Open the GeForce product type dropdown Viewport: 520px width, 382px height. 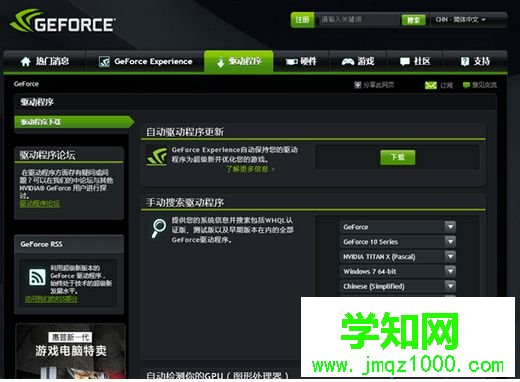(398, 227)
